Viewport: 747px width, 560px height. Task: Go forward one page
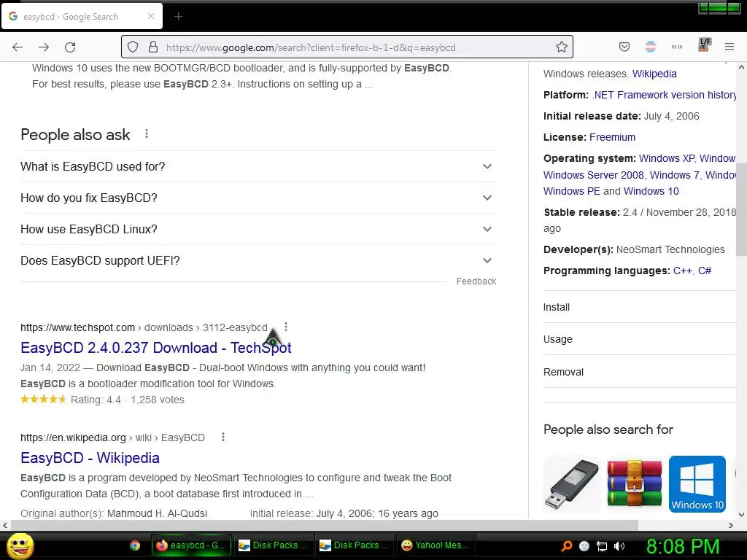tap(44, 47)
